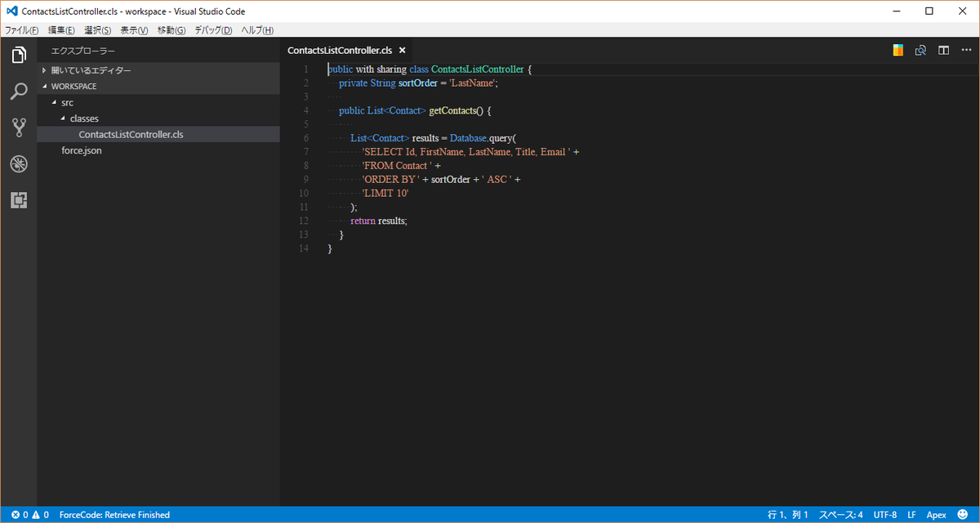
Task: Click line number 6 in the gutter
Action: [305, 138]
